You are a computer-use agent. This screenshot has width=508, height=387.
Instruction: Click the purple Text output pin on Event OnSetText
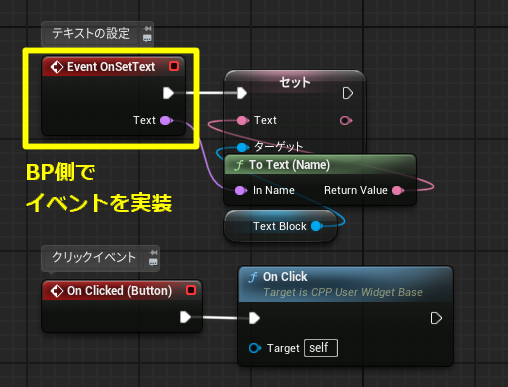[166, 120]
